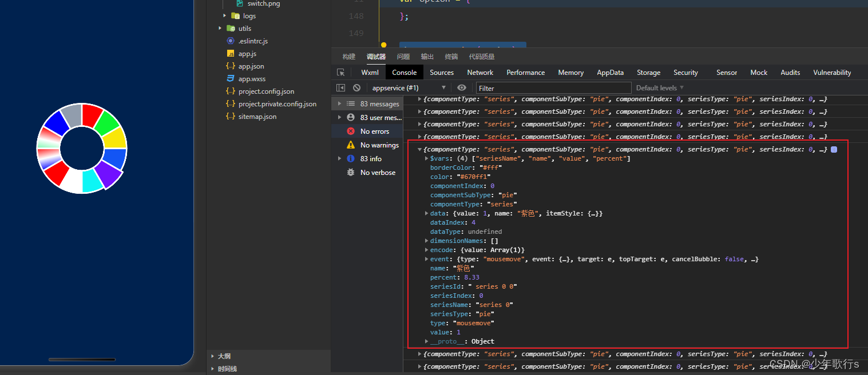Switch to the Memory tab
This screenshot has width=868, height=375.
[x=571, y=73]
